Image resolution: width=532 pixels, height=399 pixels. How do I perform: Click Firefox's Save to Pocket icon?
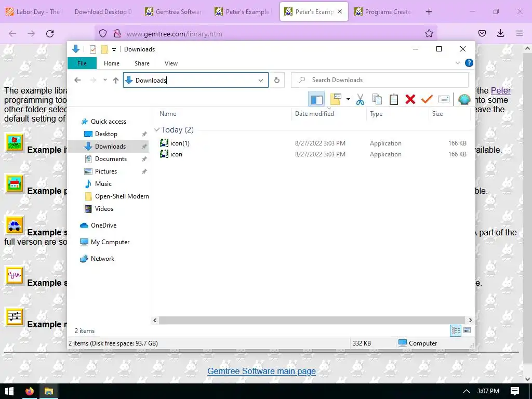[x=482, y=33]
